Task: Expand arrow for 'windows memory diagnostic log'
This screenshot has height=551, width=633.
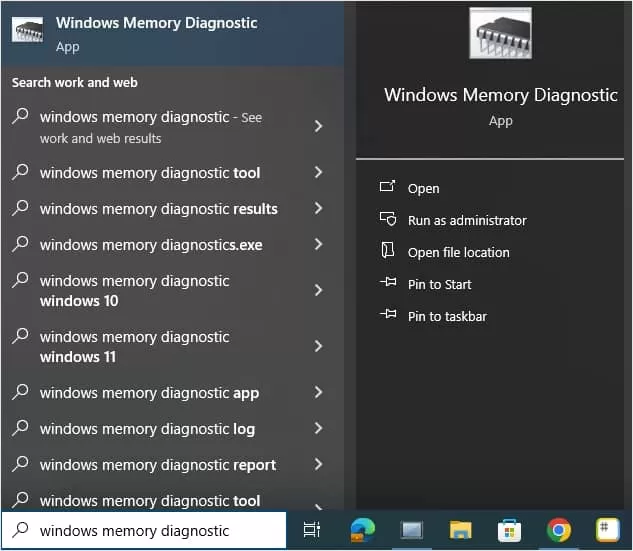Action: [319, 428]
